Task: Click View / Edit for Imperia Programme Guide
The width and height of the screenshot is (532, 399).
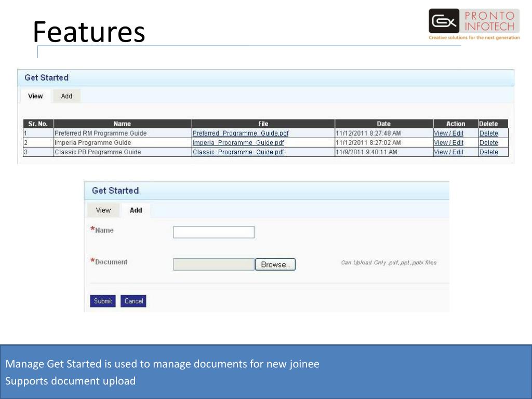Action: pos(448,143)
